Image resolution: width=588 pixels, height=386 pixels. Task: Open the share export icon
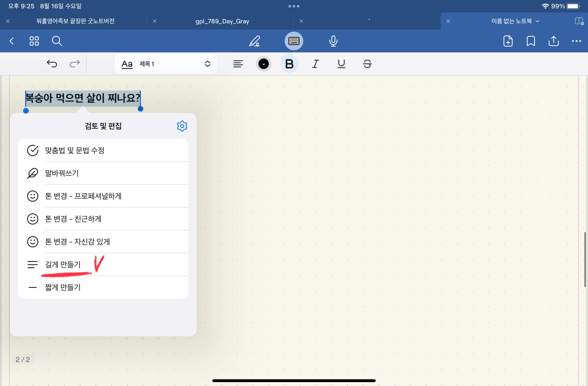point(553,41)
